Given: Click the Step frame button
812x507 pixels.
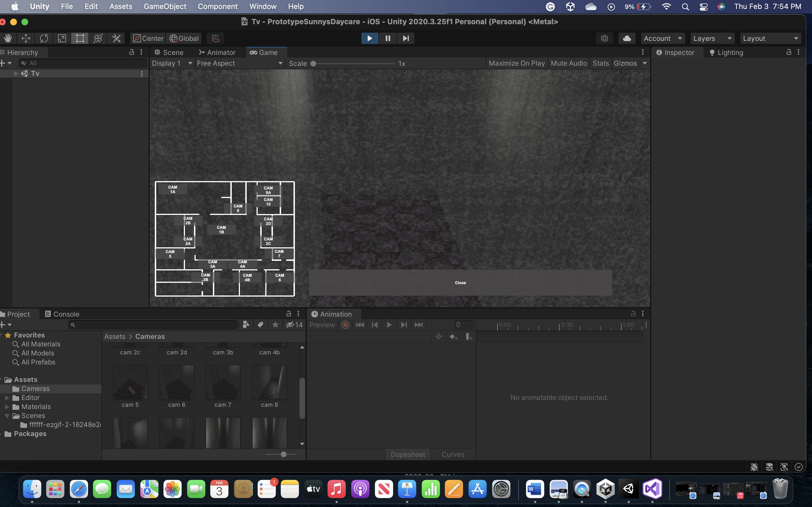Looking at the screenshot, I should click(x=406, y=38).
